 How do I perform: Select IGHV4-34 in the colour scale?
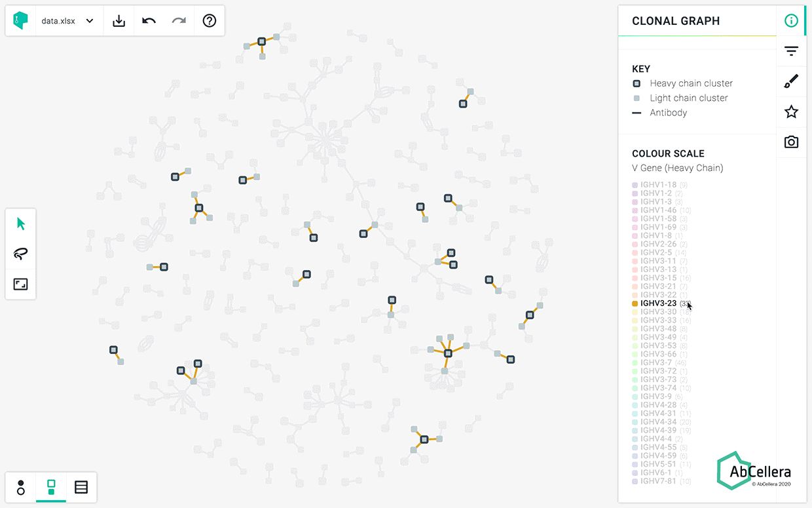pyautogui.click(x=658, y=422)
